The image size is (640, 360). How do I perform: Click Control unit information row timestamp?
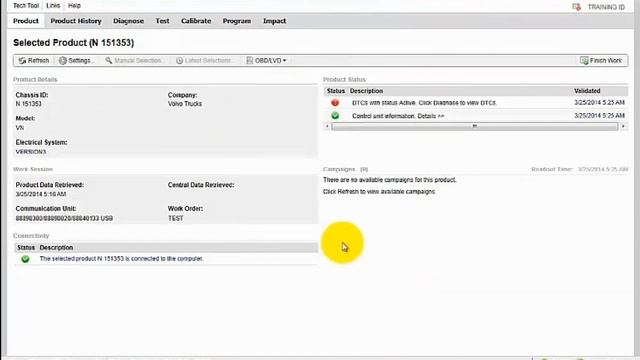pyautogui.click(x=599, y=116)
